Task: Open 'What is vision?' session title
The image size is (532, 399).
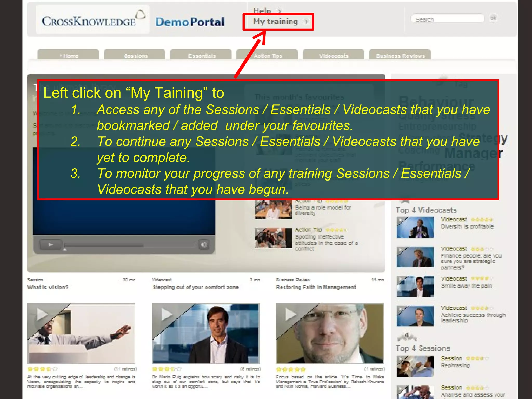Action: [48, 287]
